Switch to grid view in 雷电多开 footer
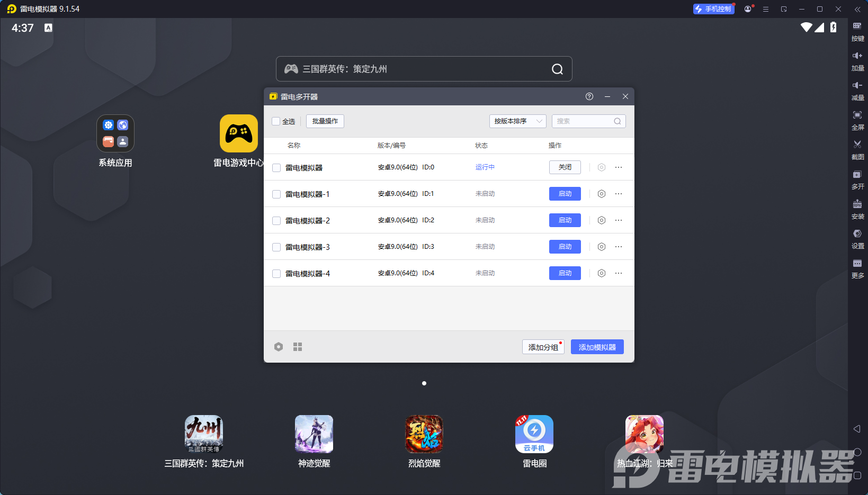This screenshot has height=495, width=868. click(298, 347)
